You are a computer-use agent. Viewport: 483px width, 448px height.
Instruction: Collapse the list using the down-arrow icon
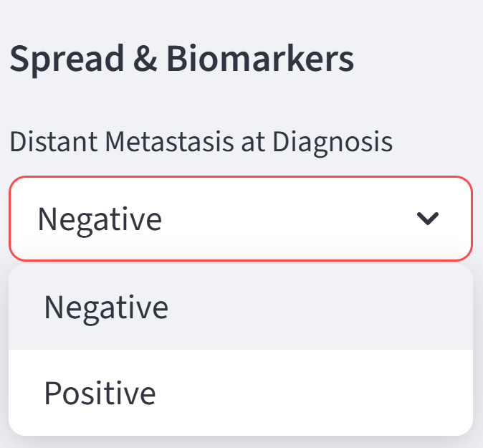pos(428,219)
